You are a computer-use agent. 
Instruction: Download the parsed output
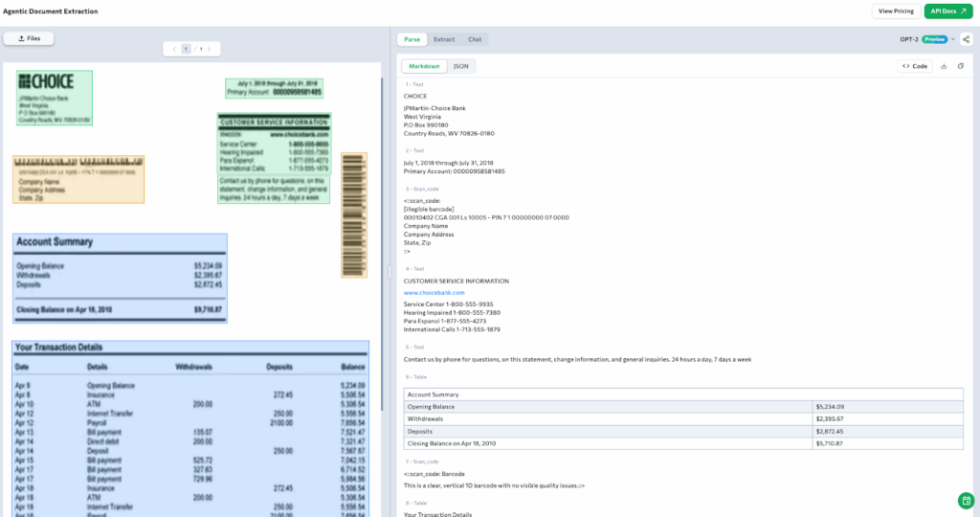coord(945,66)
